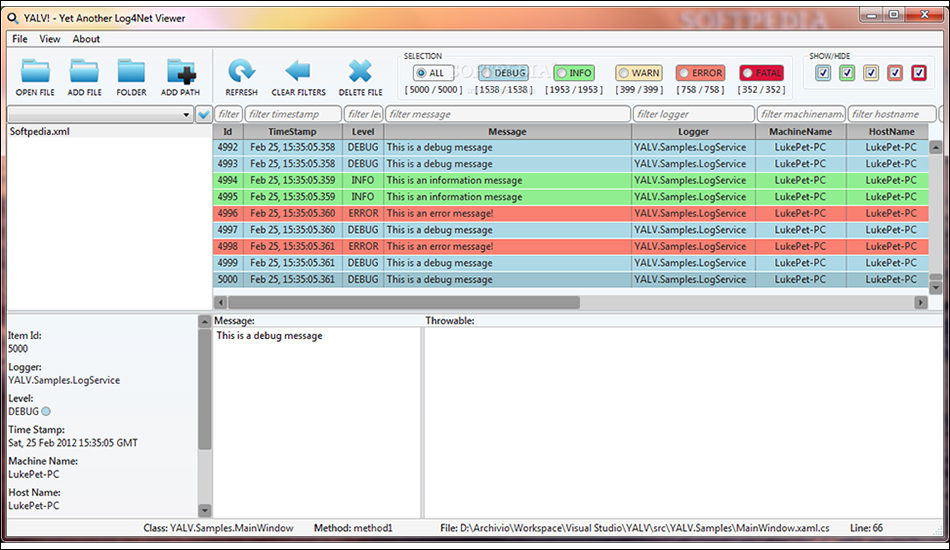950x550 pixels.
Task: Click the filter Id input field
Action: click(x=228, y=114)
